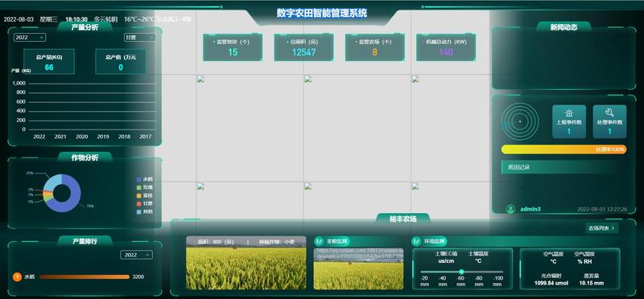Open the 2022 year dropdown in 产量排行
The width and height of the screenshot is (644, 299).
(136, 255)
